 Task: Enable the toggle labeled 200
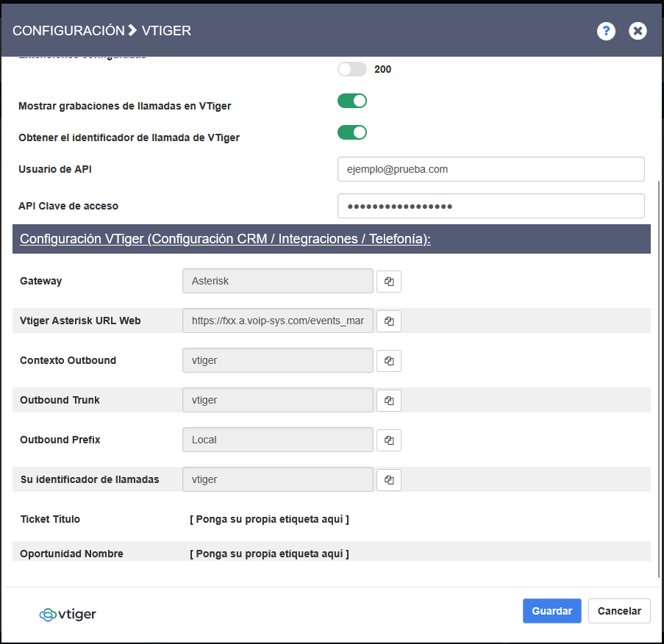click(x=352, y=69)
